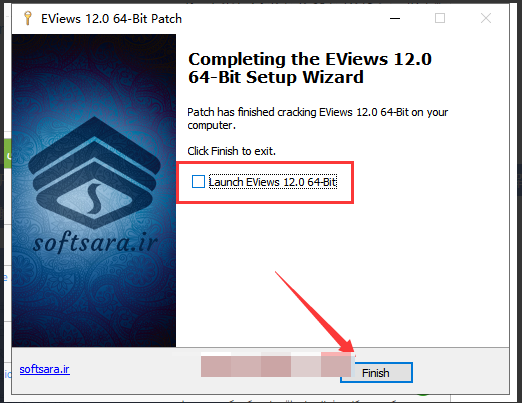Viewport: 522px width, 403px height.
Task: Click the softsara diamond logo emblem
Action: tap(94, 173)
